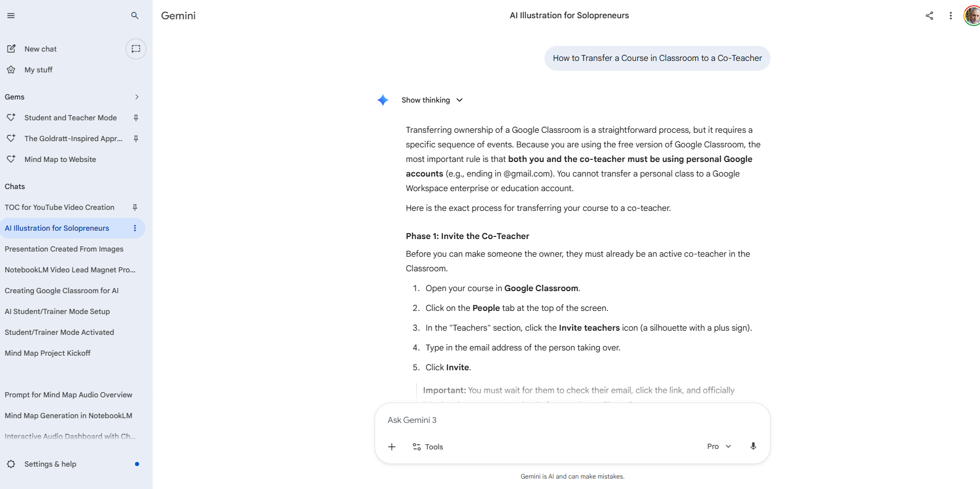Start a New chat
Viewport: 980px width, 489px height.
pos(40,49)
